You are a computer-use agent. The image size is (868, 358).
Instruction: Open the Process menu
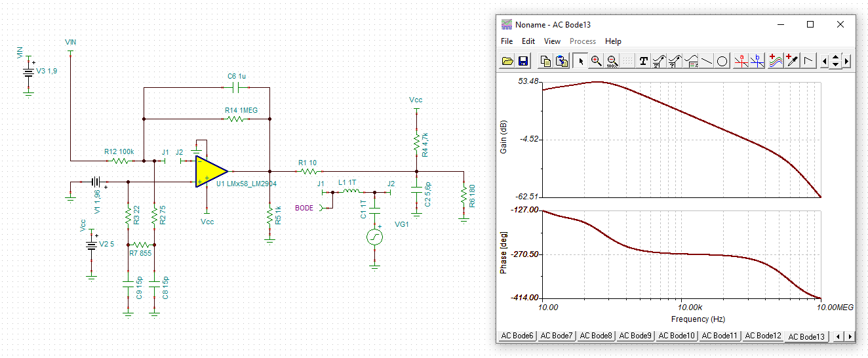point(583,41)
